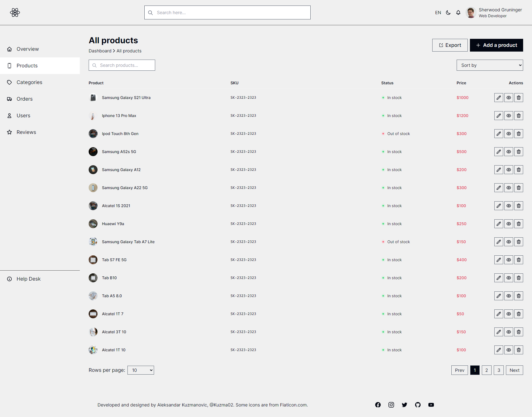532x417 pixels.
Task: Click the Add a product button
Action: click(497, 45)
